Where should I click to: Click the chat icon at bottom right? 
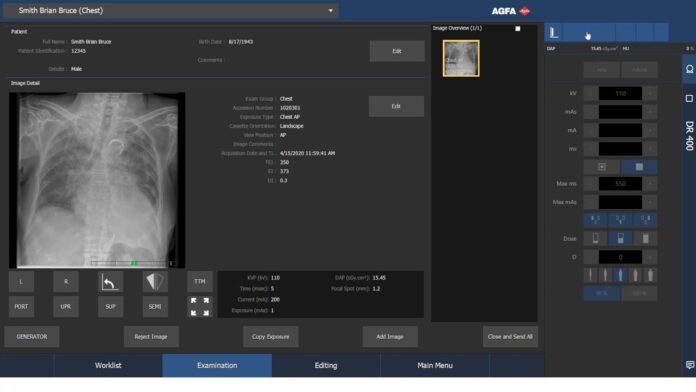click(690, 365)
